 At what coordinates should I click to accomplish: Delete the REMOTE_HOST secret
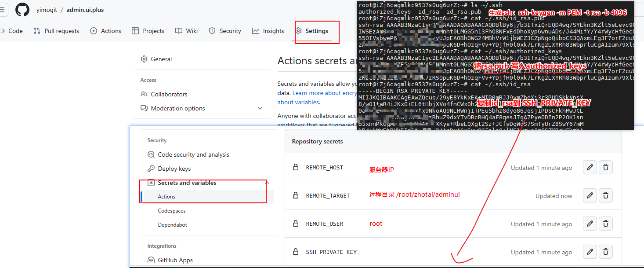(x=605, y=167)
